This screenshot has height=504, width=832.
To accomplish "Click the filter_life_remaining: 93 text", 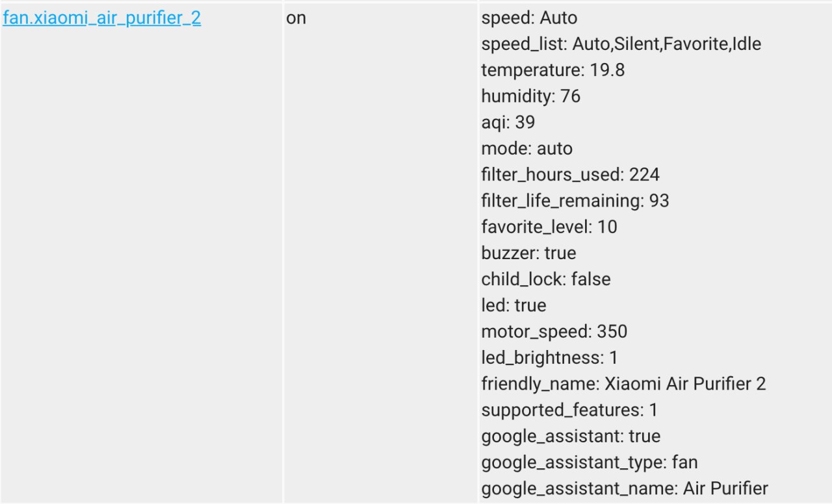I will point(575,201).
